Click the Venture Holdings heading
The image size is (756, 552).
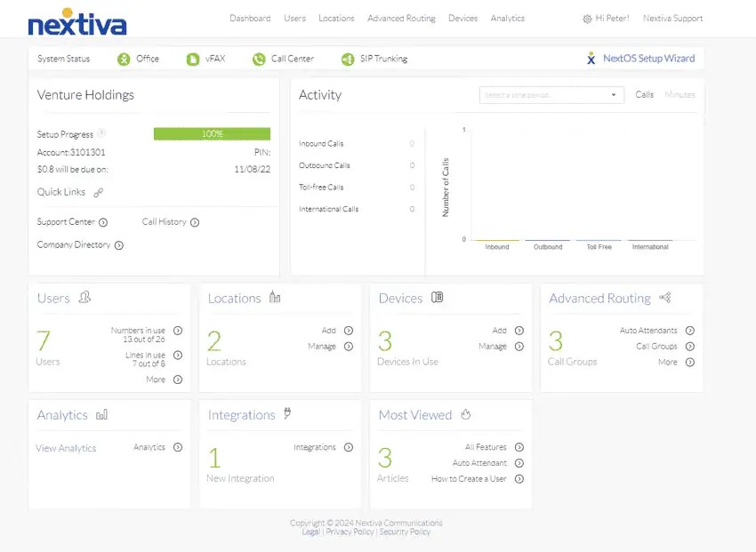click(85, 95)
